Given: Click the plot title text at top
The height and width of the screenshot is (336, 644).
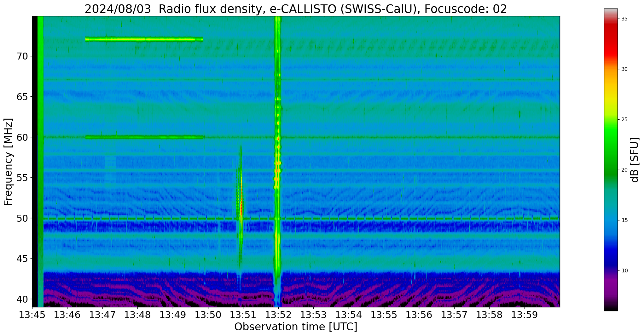Looking at the screenshot, I should [x=296, y=9].
